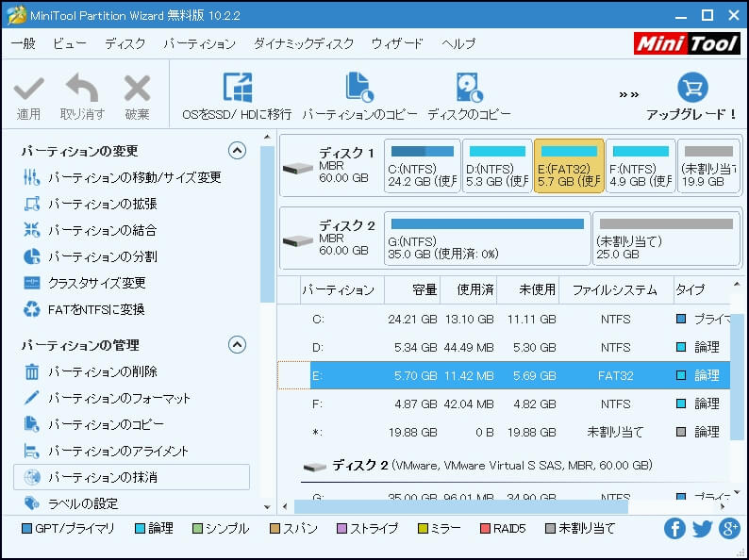The image size is (749, 560).
Task: Collapse the パーティションの変更 section
Action: tap(237, 151)
